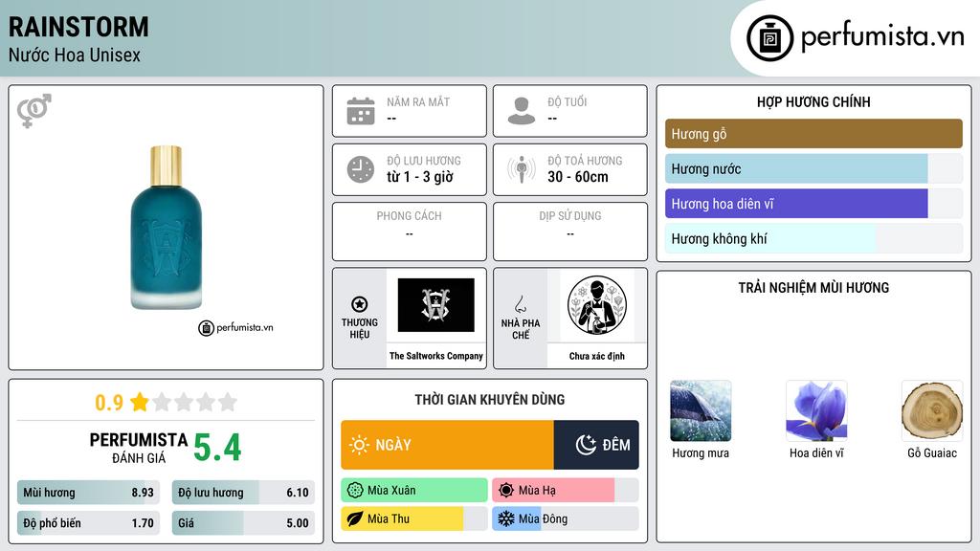
Task: Open the perfumer illustration thumbnail
Action: point(597,305)
